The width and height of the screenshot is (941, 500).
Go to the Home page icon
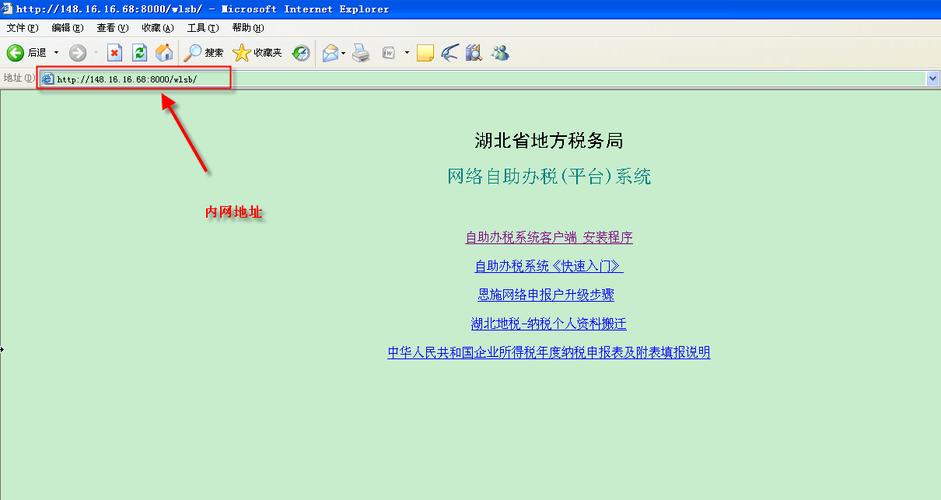coord(164,53)
